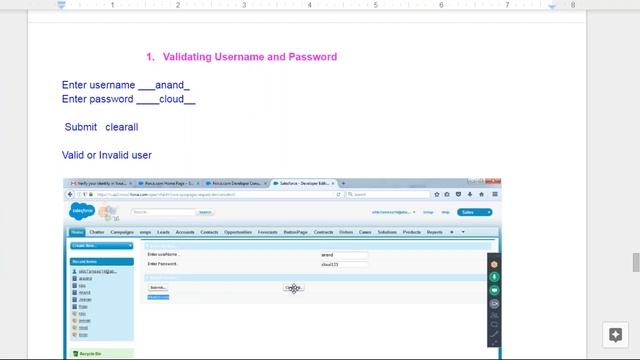The height and width of the screenshot is (360, 640).
Task: Click the bookmark star icon in embedded browser
Action: click(x=437, y=195)
